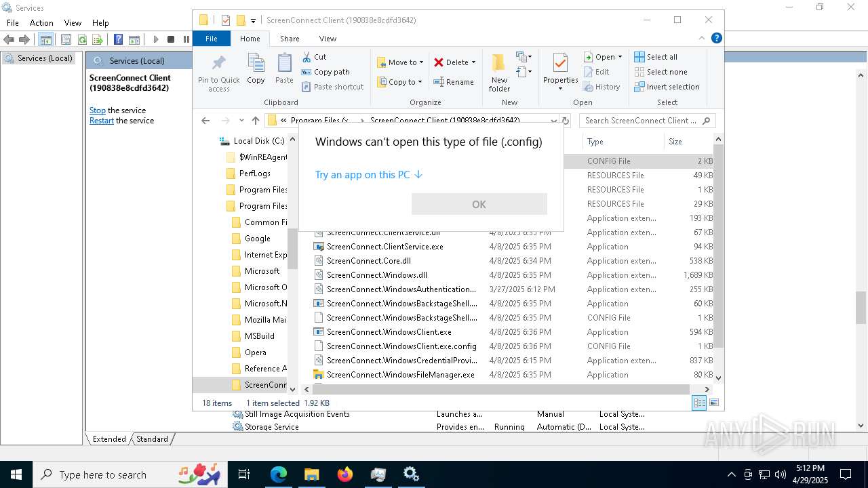Click Stop Service square icon in Services toolbar
The height and width of the screenshot is (488, 868).
coord(171,40)
